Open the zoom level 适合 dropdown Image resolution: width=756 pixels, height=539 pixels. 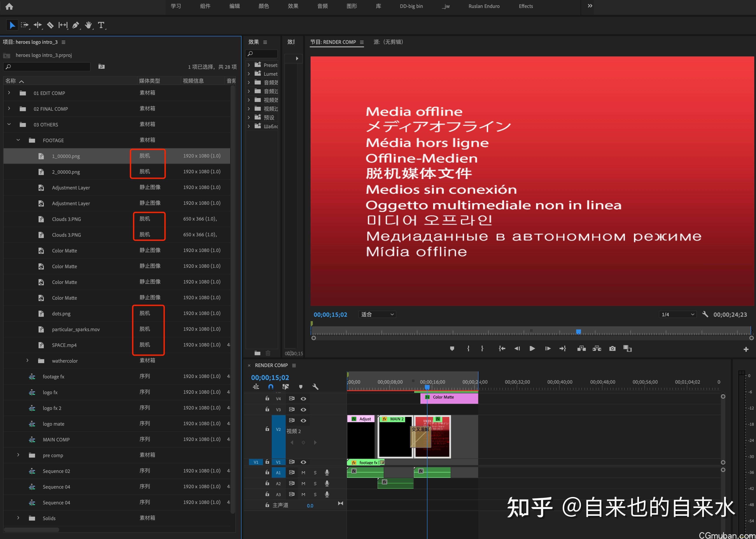(x=377, y=314)
